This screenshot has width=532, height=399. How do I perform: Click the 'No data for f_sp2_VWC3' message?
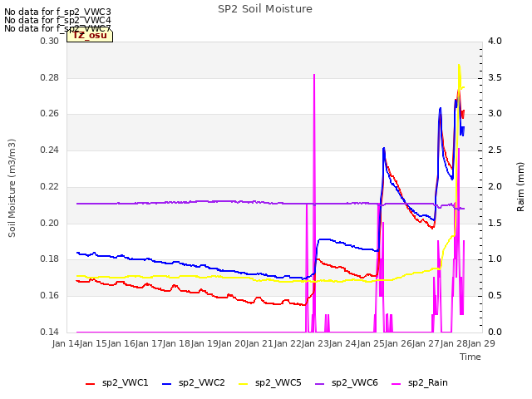coord(57,12)
